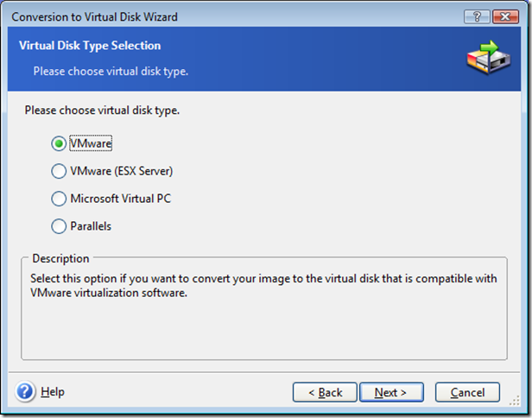Click the blue round Help question-mark icon
Image resolution: width=532 pixels, height=418 pixels.
coord(25,391)
